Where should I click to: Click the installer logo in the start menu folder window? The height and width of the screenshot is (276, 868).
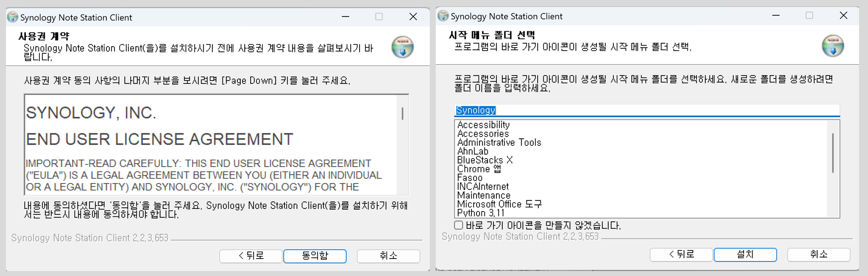833,46
